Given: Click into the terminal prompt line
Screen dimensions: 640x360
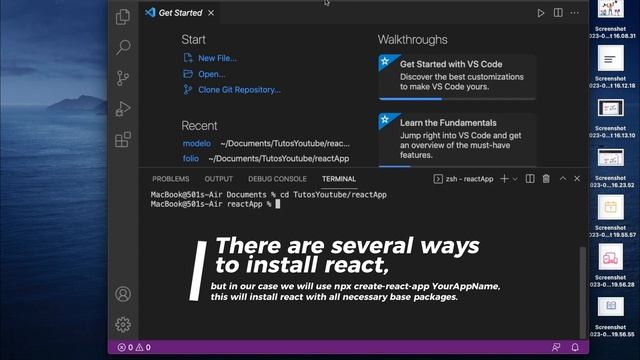Looking at the screenshot, I should pyautogui.click(x=215, y=204).
